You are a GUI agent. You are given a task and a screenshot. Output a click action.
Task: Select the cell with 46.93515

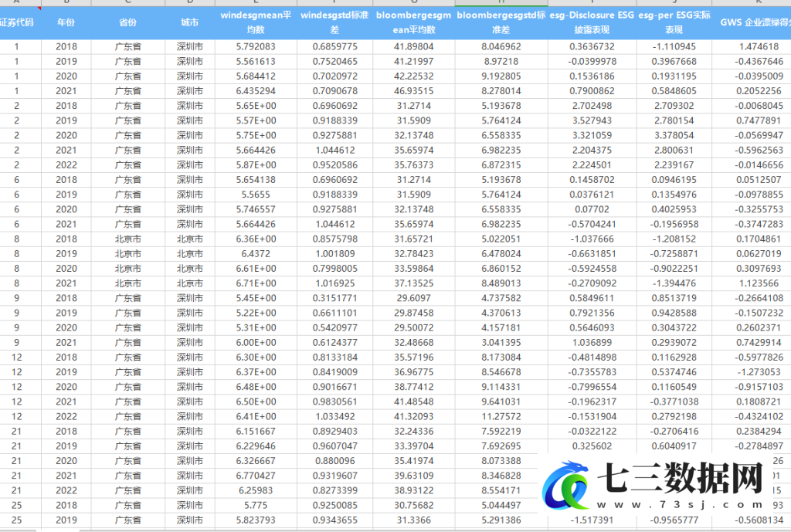click(414, 91)
